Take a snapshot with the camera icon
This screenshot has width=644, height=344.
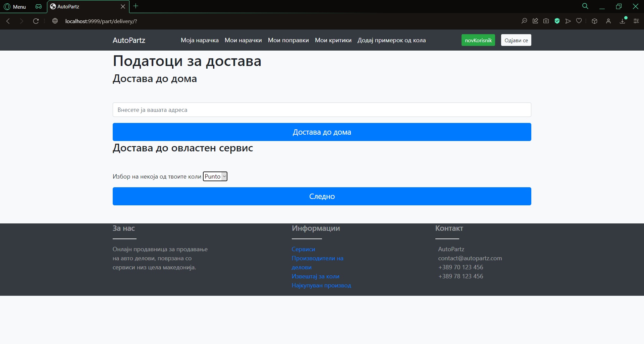coord(546,21)
